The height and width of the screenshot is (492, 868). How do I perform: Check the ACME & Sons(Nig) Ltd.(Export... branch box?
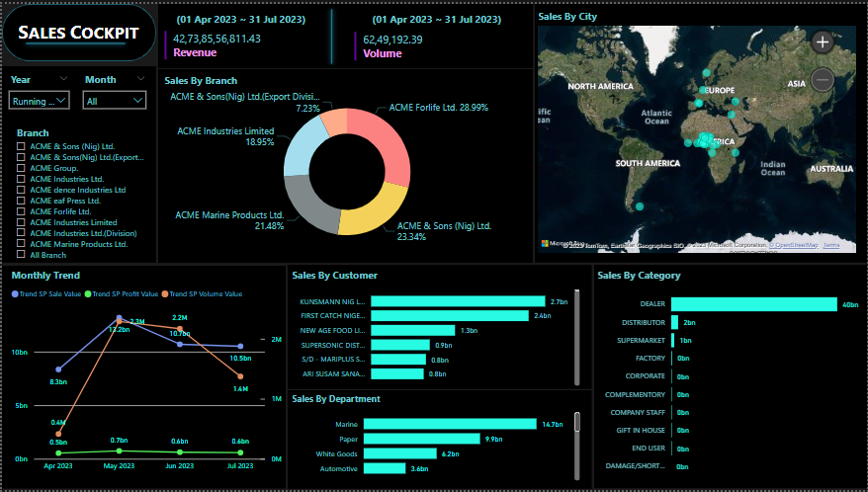pyautogui.click(x=21, y=157)
